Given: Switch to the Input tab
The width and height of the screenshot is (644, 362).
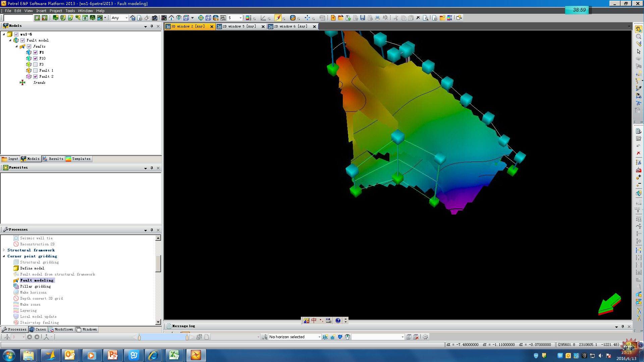Looking at the screenshot, I should pos(10,159).
